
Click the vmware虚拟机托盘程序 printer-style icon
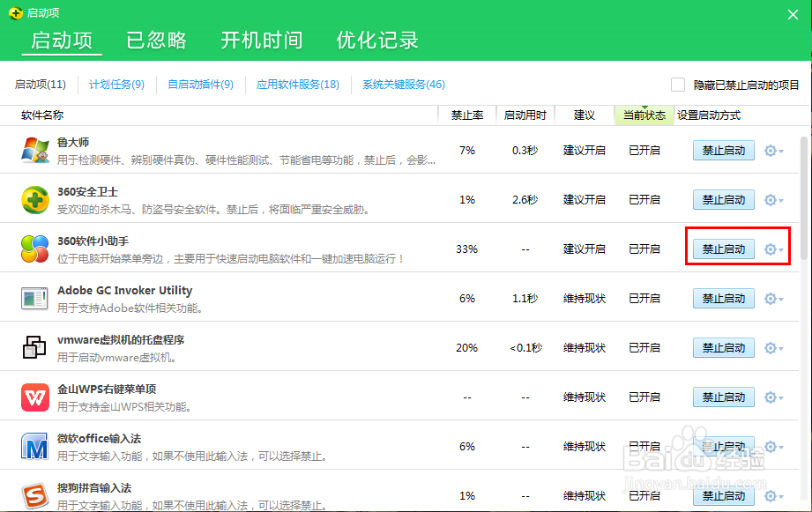(x=34, y=347)
